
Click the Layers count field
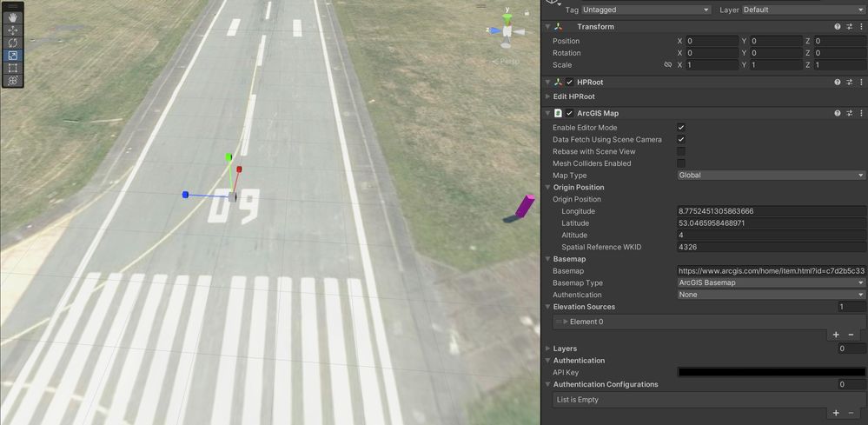tap(852, 349)
